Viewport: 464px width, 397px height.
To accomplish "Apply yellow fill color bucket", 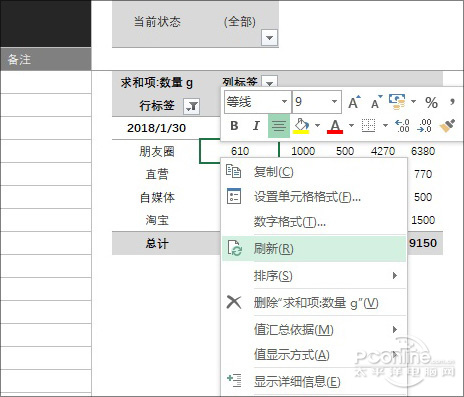I will [301, 126].
